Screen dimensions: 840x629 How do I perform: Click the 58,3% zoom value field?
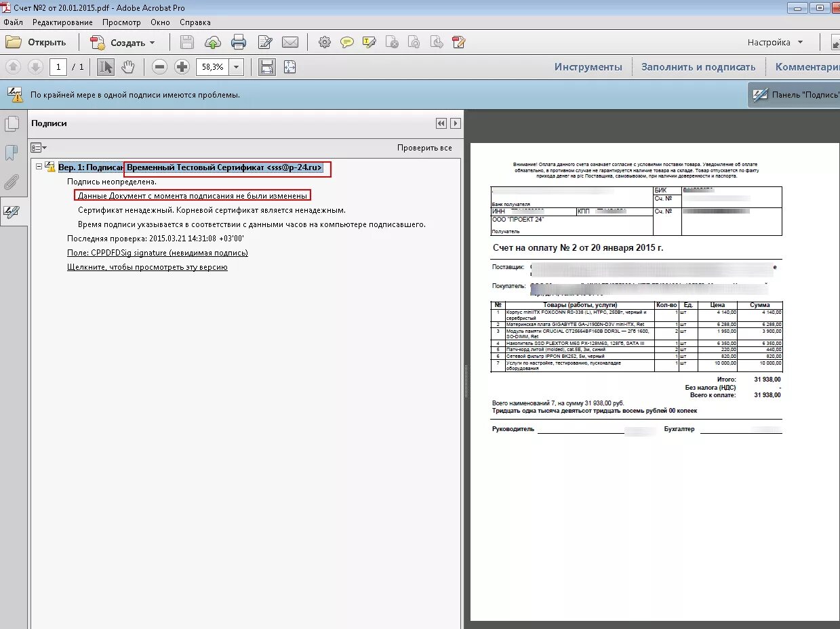point(212,66)
